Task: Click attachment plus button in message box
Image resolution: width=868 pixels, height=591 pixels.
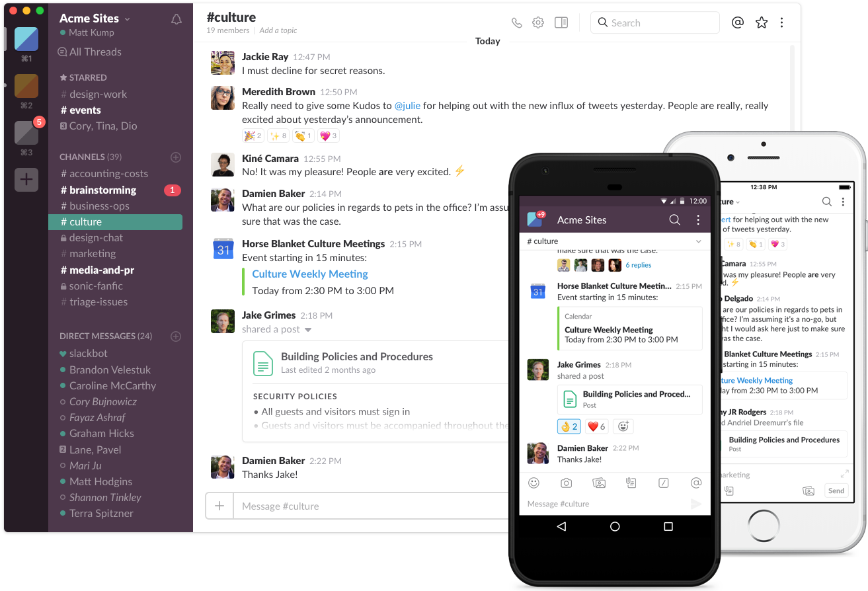Action: [x=219, y=506]
